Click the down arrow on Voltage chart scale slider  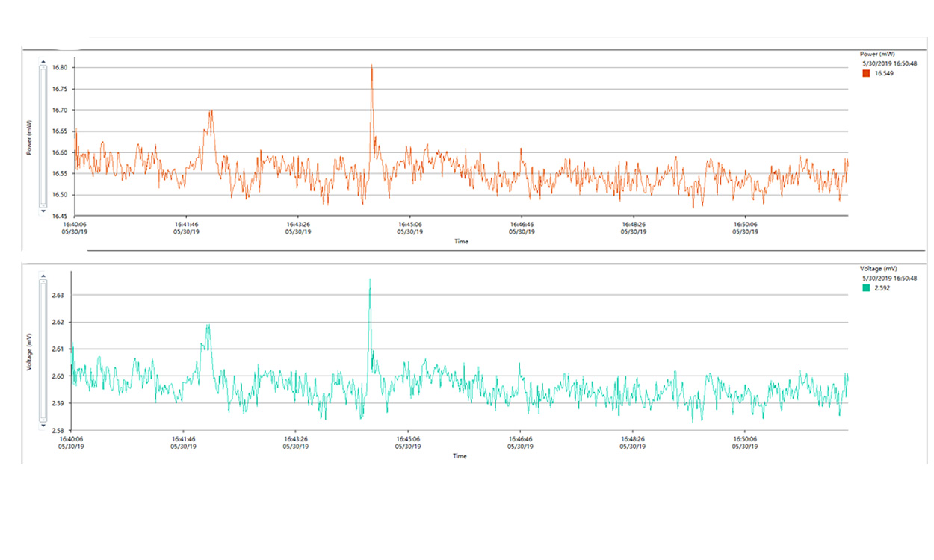[x=42, y=426]
